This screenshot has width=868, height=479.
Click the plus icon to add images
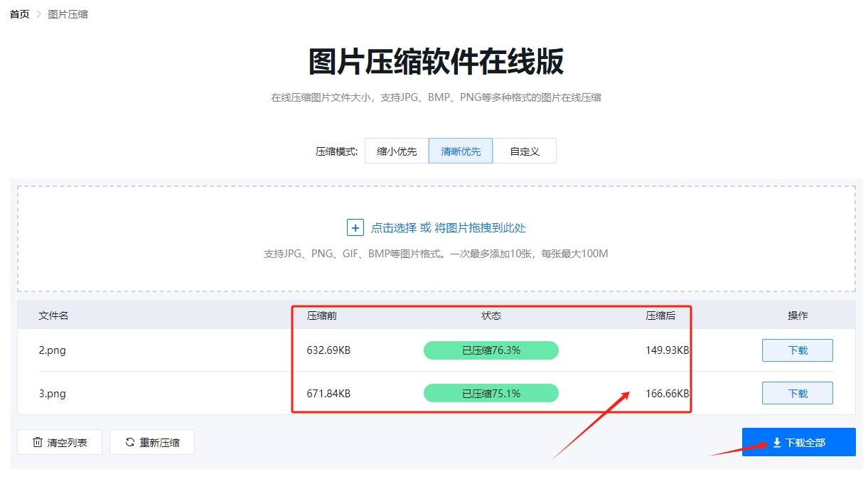pos(355,227)
